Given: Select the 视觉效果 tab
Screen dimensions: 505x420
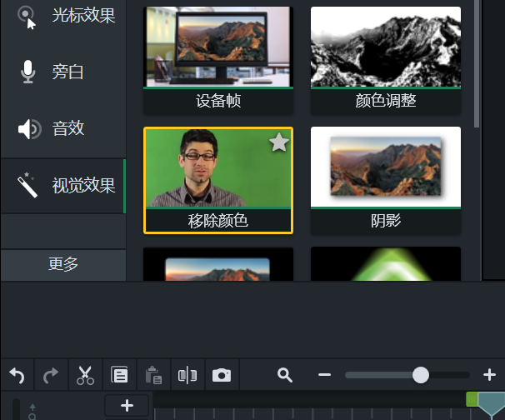Looking at the screenshot, I should pos(63,186).
